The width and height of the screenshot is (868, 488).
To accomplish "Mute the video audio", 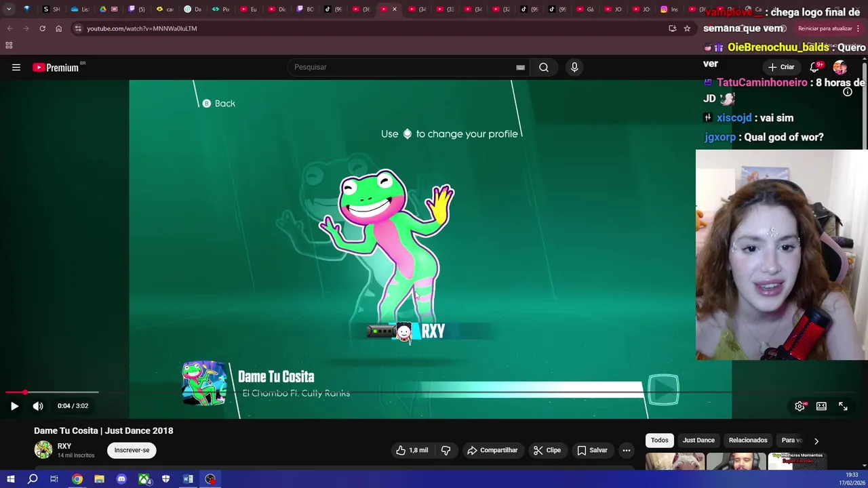I will click(38, 406).
